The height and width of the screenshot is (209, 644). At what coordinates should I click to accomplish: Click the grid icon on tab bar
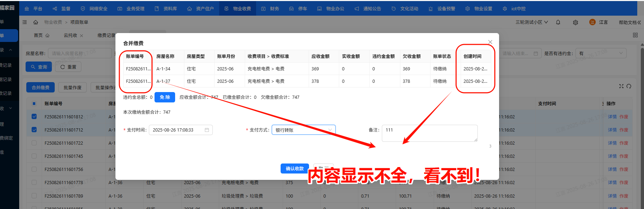[x=635, y=35]
